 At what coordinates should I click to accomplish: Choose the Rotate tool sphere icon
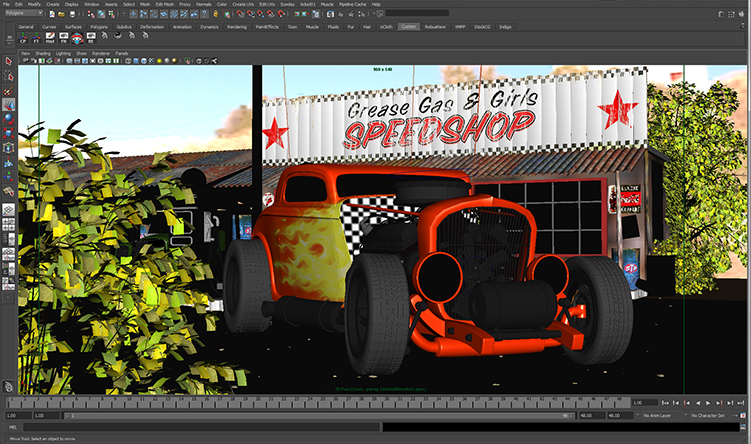click(x=8, y=119)
